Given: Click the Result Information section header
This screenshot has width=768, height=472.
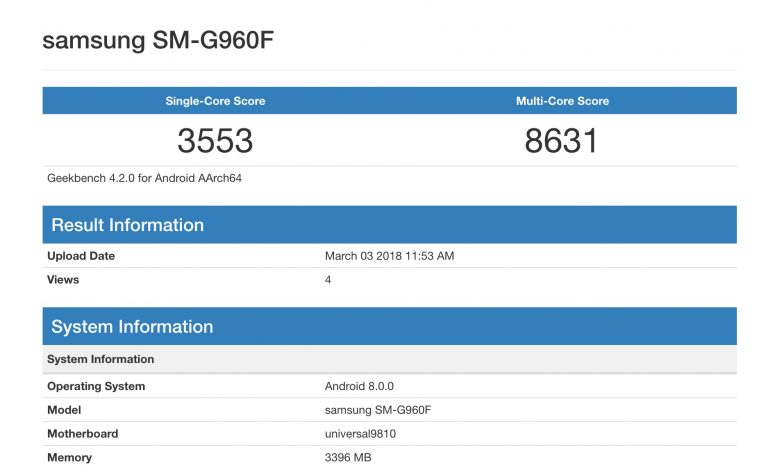Looking at the screenshot, I should point(389,225).
